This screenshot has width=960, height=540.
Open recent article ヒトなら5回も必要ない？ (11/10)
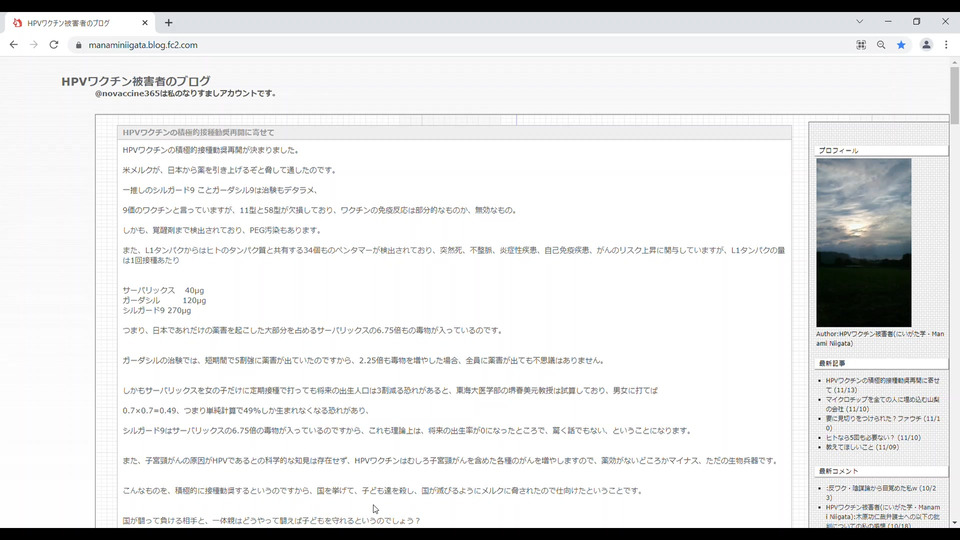click(872, 438)
